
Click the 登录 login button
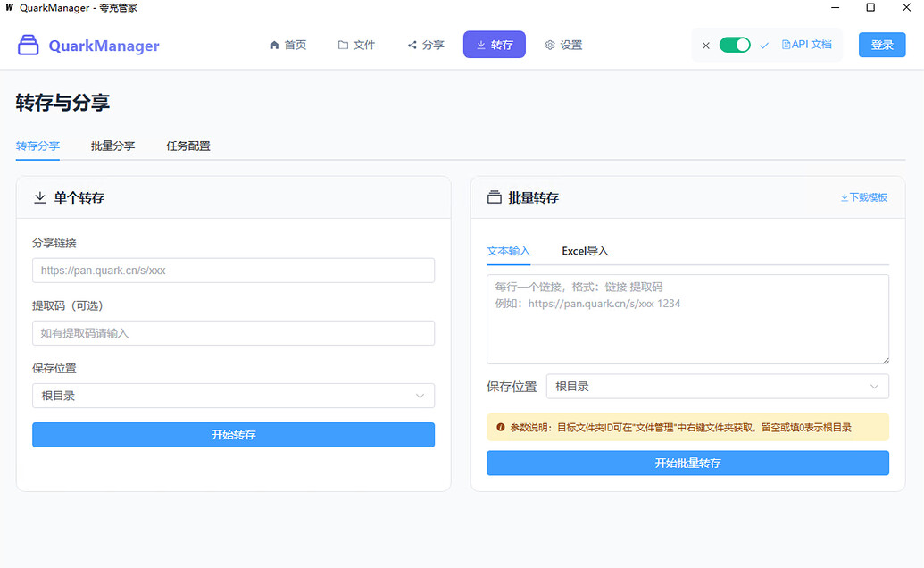tap(881, 45)
